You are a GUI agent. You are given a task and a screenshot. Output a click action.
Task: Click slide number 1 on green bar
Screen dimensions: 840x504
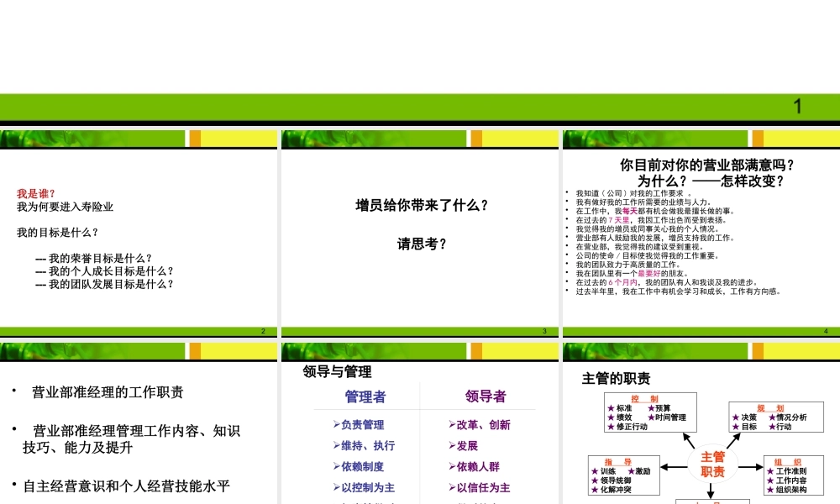[797, 106]
